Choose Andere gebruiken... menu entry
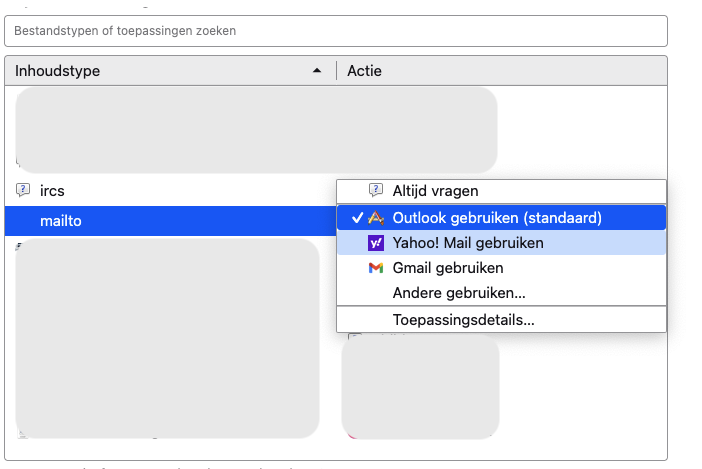The image size is (702, 469). click(501, 293)
